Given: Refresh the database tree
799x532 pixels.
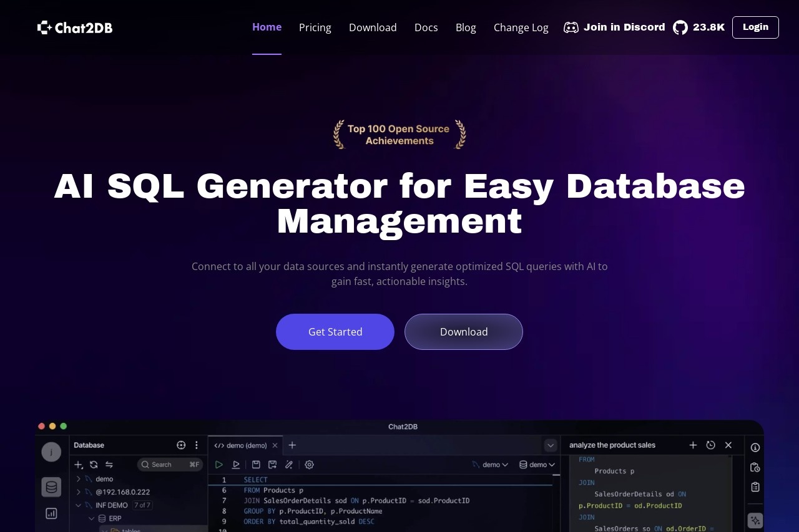Looking at the screenshot, I should tap(94, 465).
